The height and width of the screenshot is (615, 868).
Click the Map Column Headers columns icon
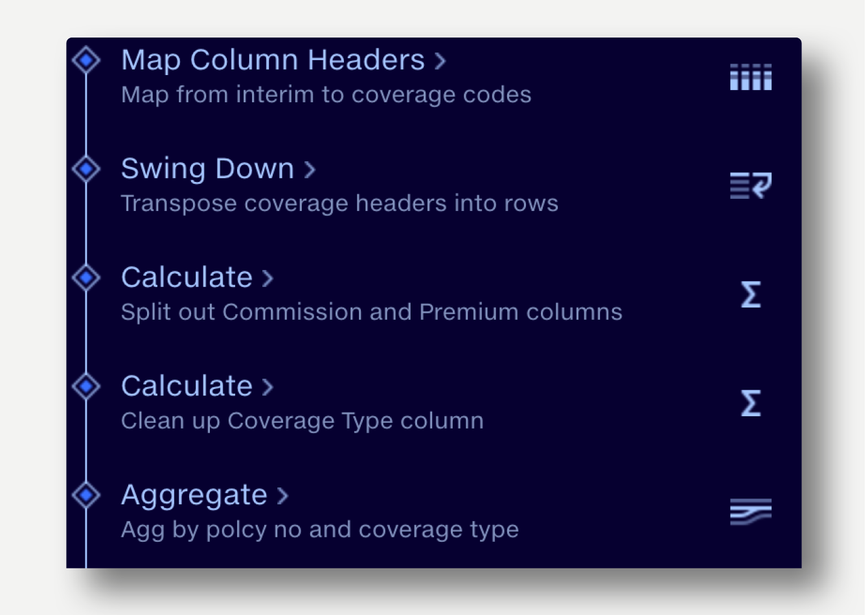751,77
